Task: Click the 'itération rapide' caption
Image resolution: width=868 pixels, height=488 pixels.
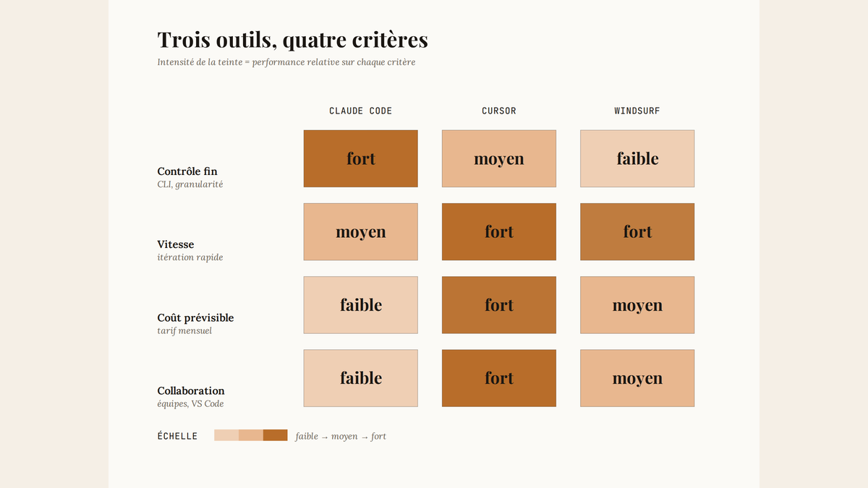Action: (190, 257)
